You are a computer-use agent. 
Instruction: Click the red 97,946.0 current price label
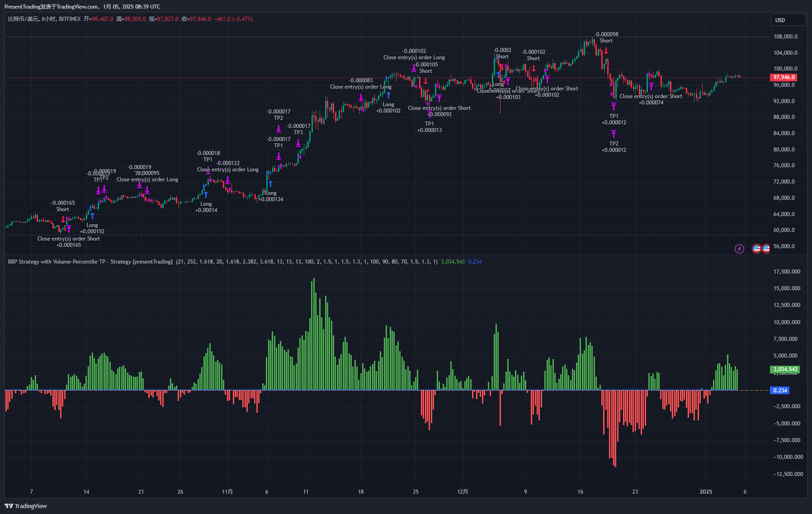pos(784,77)
